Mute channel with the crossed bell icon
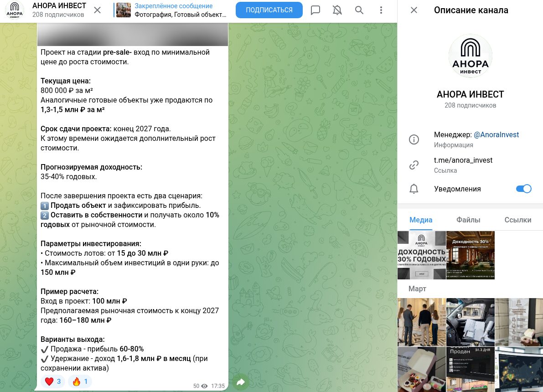This screenshot has width=543, height=392. [x=337, y=10]
